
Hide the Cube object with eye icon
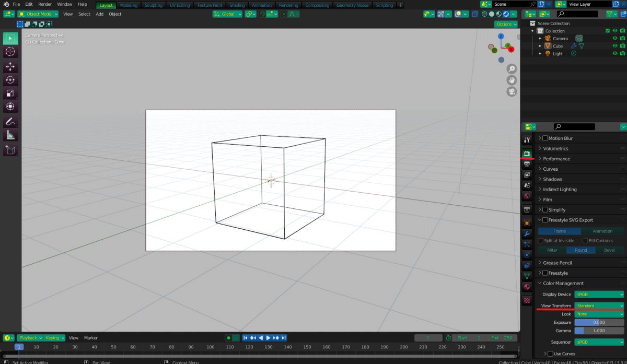pyautogui.click(x=614, y=46)
